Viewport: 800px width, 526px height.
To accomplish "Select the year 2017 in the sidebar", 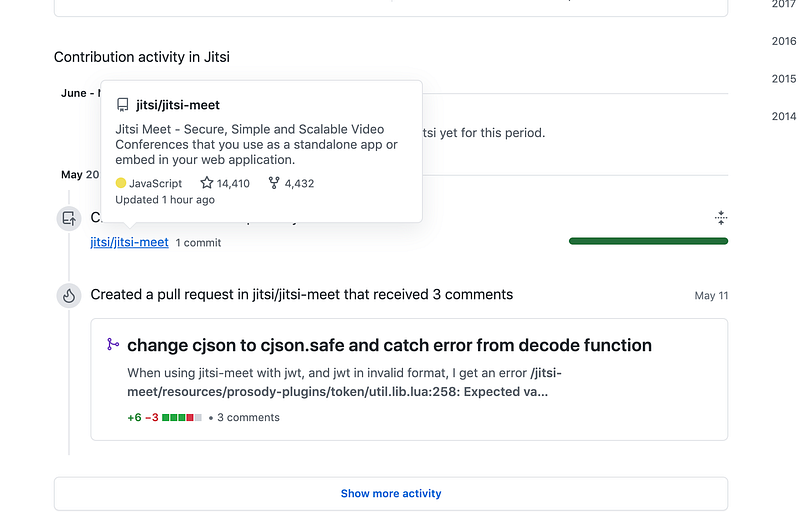I will click(784, 4).
